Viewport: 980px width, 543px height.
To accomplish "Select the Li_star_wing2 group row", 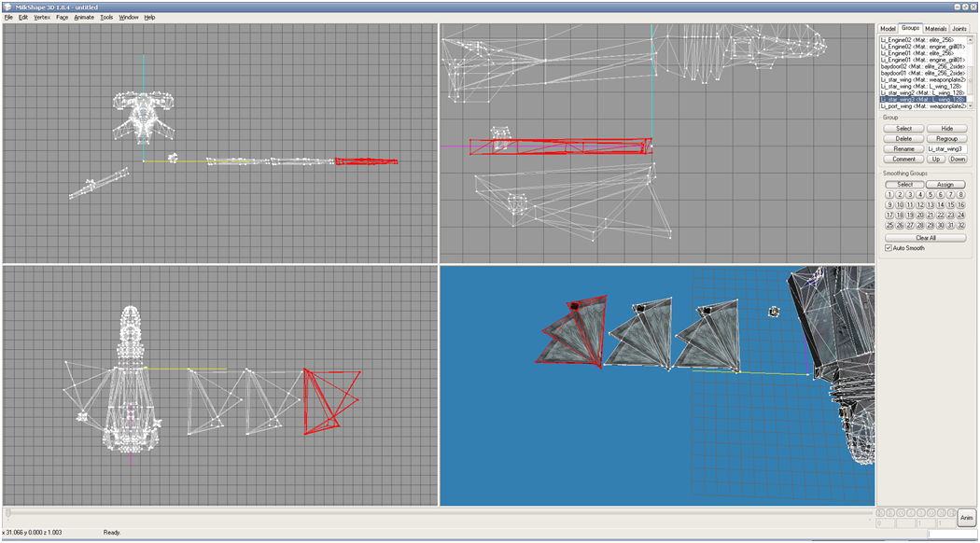I will tap(922, 93).
